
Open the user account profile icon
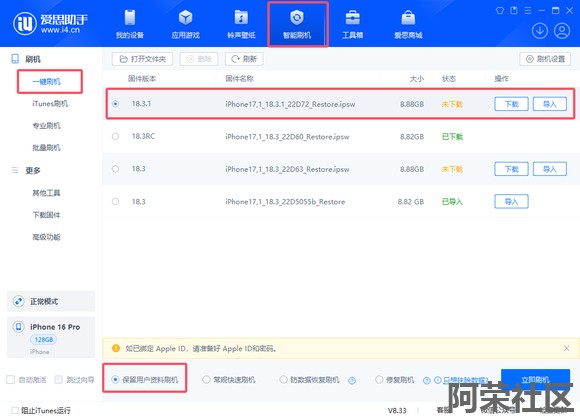[x=562, y=31]
